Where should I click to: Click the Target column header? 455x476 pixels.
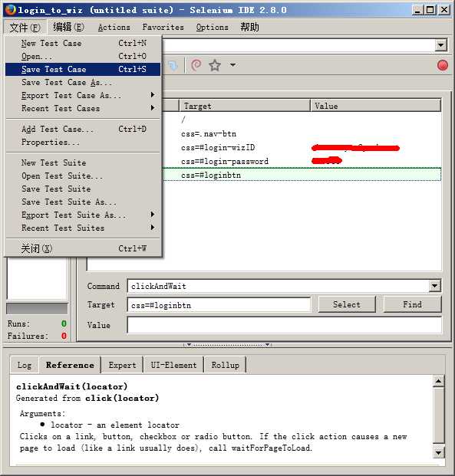(245, 106)
